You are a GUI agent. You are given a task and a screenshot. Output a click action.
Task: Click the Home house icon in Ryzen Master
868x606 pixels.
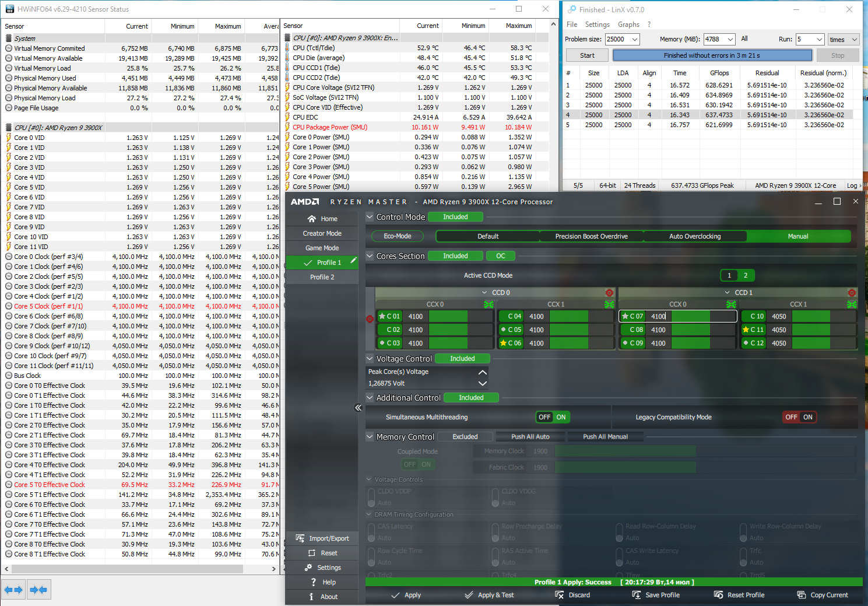312,219
